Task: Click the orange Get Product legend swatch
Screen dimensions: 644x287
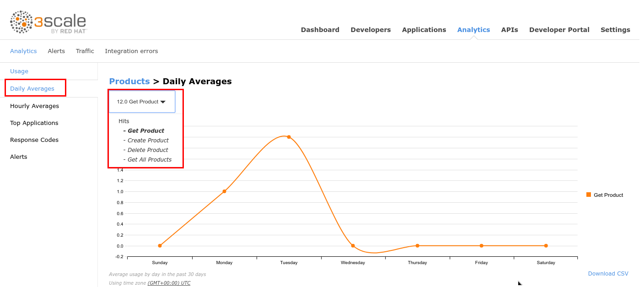Action: 589,195
